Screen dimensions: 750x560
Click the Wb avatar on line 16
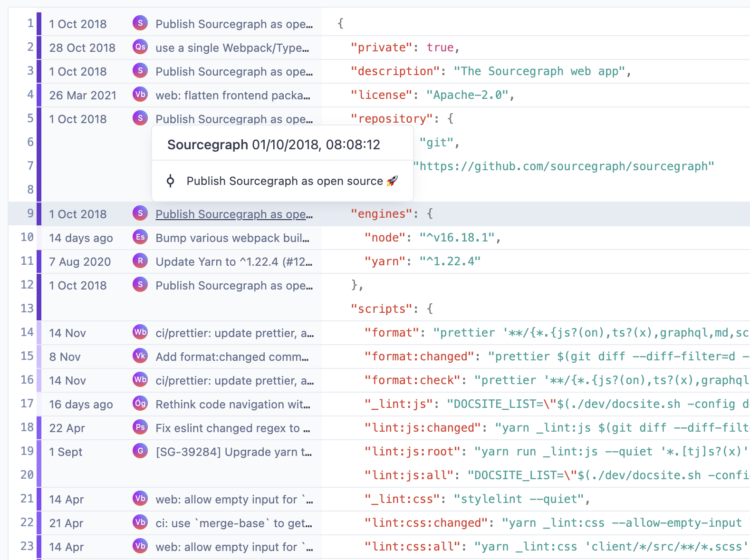(x=140, y=379)
